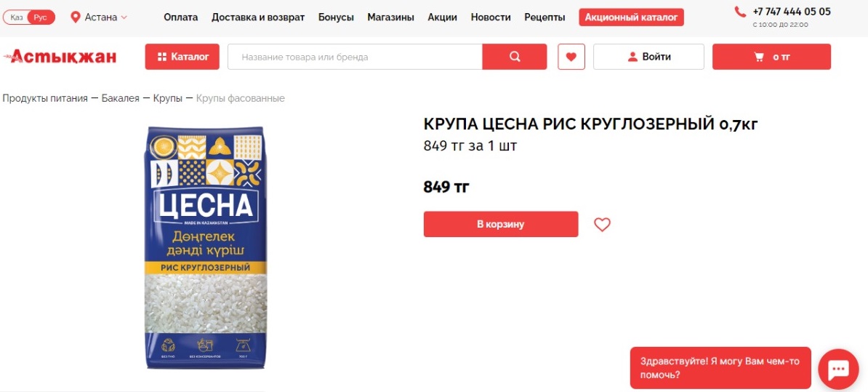Add product to wishlist heart outline
This screenshot has height=392, width=868.
pos(602,224)
